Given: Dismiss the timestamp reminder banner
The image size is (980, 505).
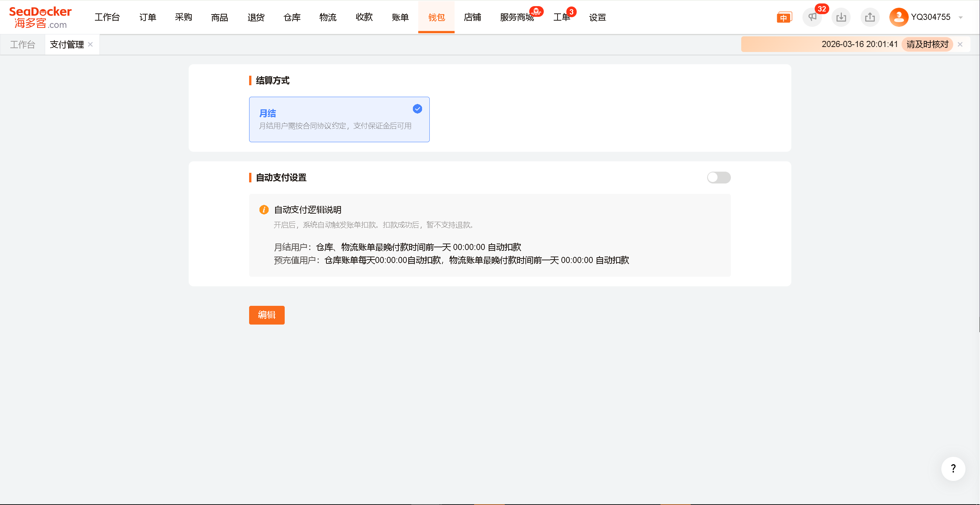Looking at the screenshot, I should point(960,44).
